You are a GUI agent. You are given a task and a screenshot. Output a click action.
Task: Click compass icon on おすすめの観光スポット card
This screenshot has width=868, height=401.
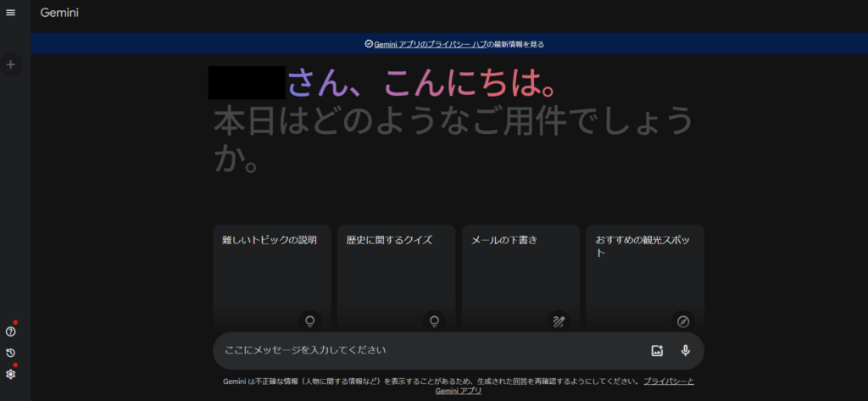[x=683, y=321]
